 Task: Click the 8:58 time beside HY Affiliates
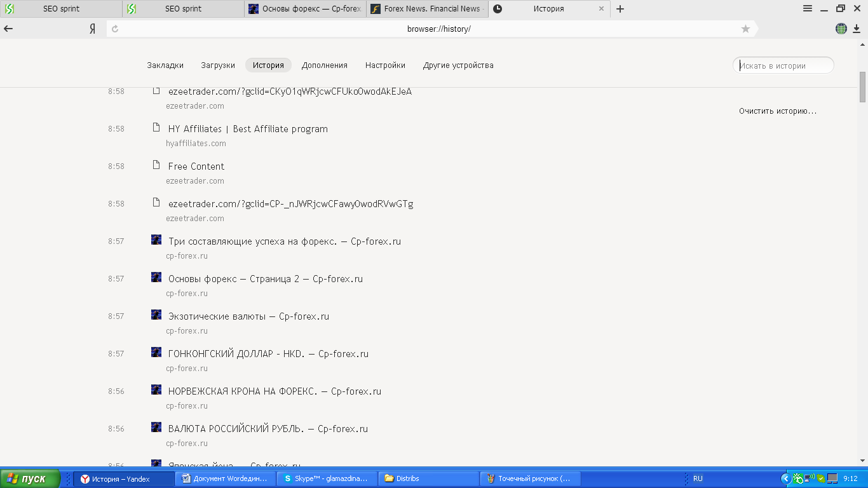point(116,129)
